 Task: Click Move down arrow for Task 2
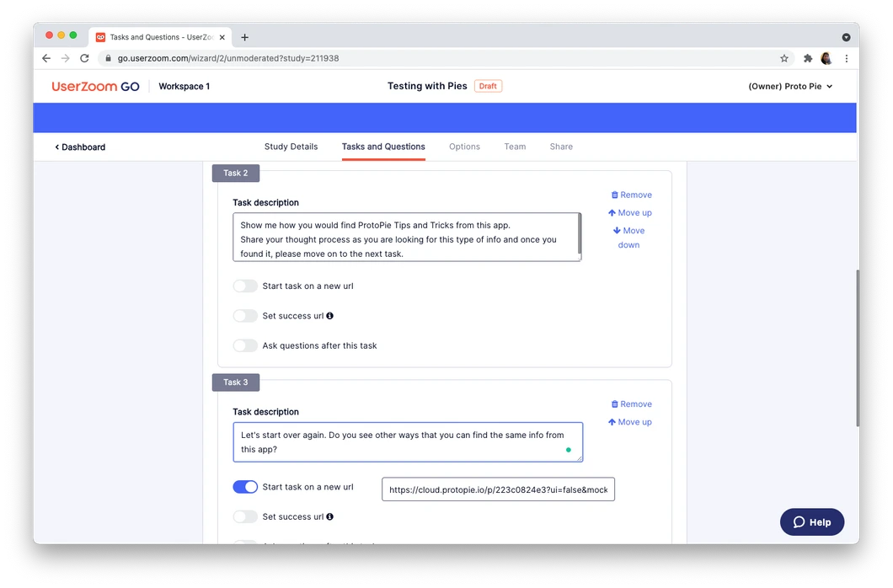pyautogui.click(x=616, y=231)
